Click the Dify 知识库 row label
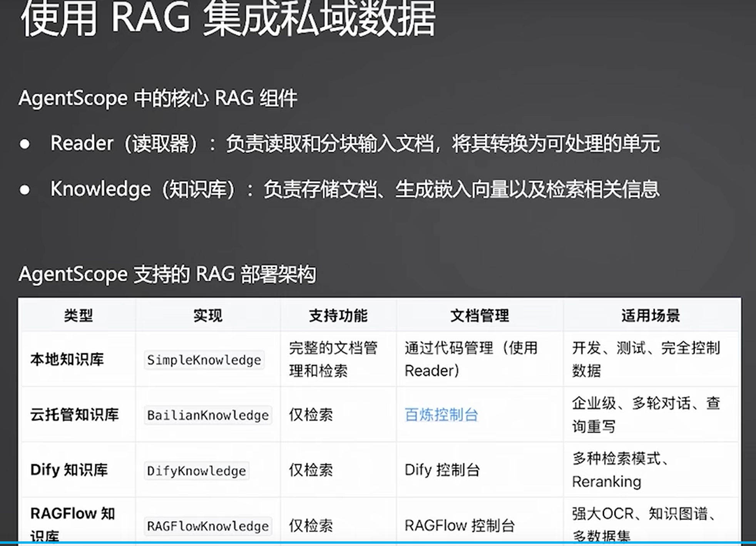The image size is (756, 546). click(69, 470)
